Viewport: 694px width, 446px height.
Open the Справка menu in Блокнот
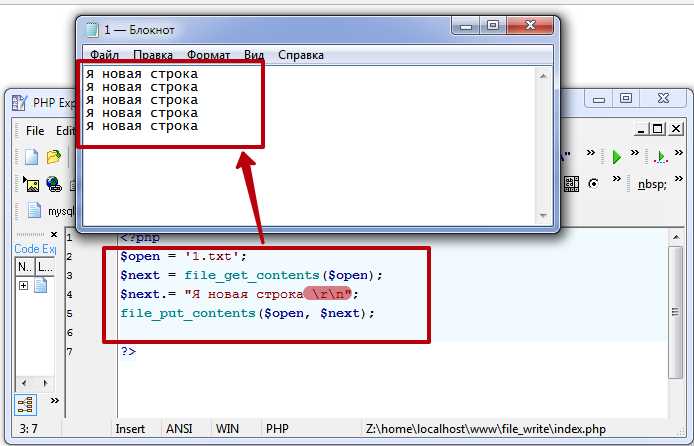point(301,55)
